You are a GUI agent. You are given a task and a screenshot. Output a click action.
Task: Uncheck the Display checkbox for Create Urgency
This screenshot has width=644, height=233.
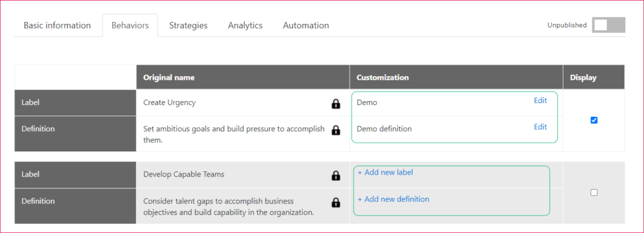point(594,120)
